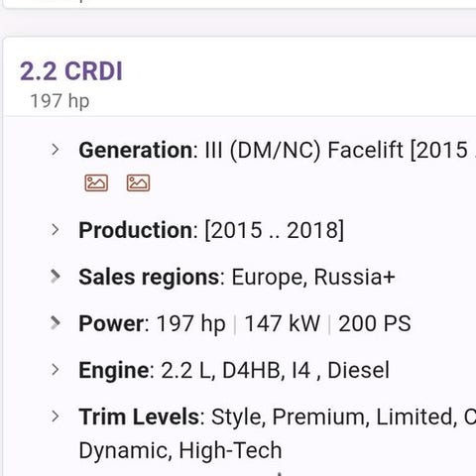Click the 197 hp subtitle under the heading
The width and height of the screenshot is (476, 476).
click(59, 101)
